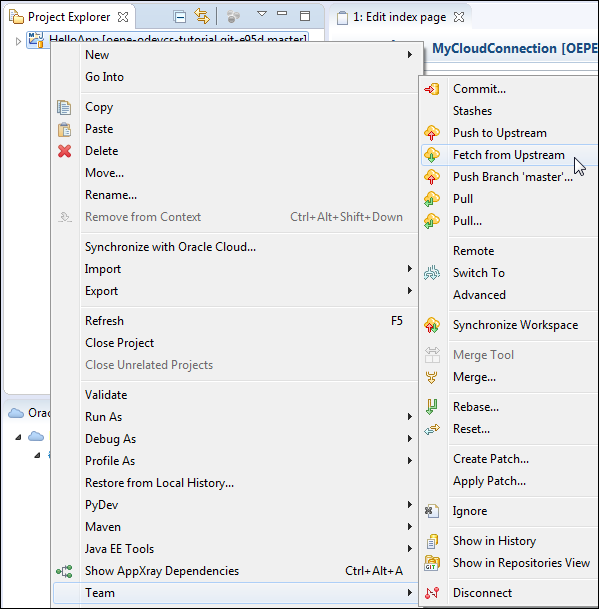Switch to the Project Explorer tab
Screen dimensions: 599x609
pos(69,17)
